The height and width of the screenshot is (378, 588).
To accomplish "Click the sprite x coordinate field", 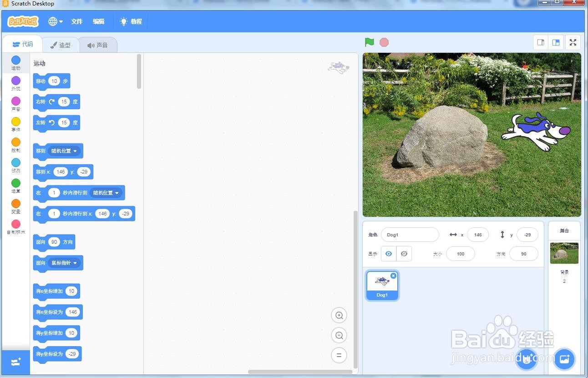I will click(478, 235).
